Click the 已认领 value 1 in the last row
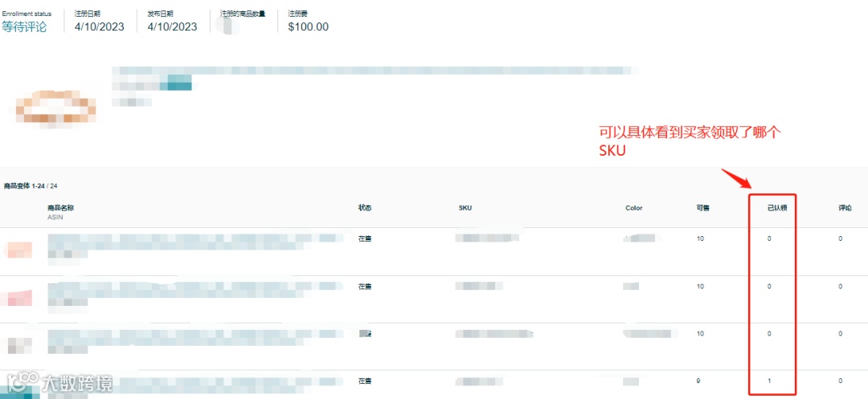 [x=769, y=381]
